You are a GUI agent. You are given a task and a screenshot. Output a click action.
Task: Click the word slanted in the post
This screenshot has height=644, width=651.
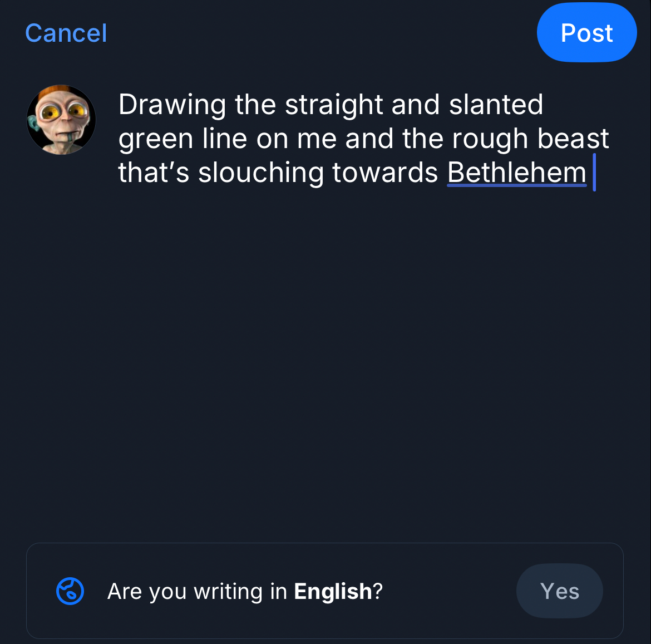tap(496, 105)
